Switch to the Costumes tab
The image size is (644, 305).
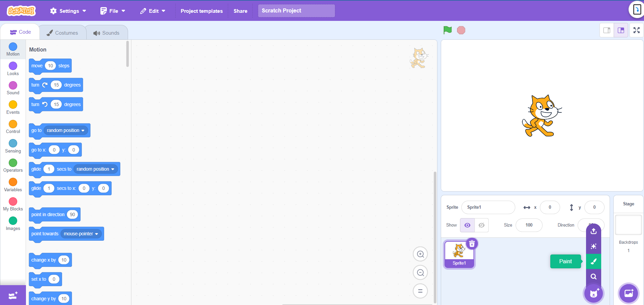63,32
